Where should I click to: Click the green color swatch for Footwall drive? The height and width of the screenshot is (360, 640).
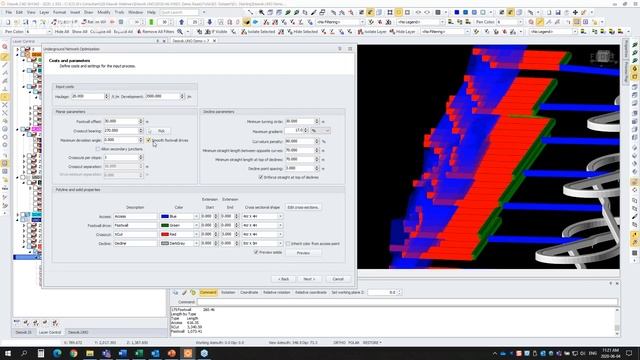[x=165, y=225]
